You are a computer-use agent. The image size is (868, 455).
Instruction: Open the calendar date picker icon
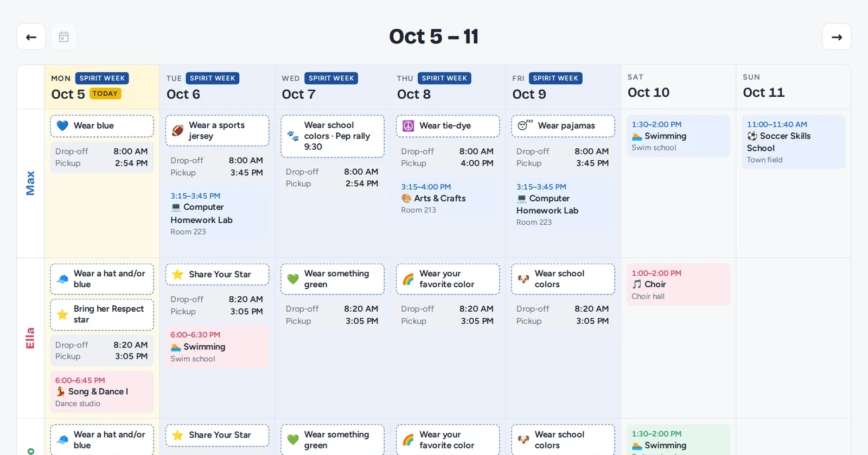[63, 37]
